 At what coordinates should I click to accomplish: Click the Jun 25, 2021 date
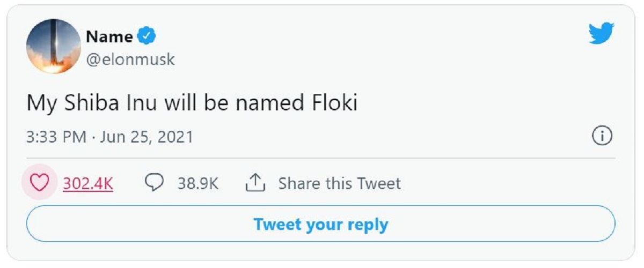tap(145, 137)
